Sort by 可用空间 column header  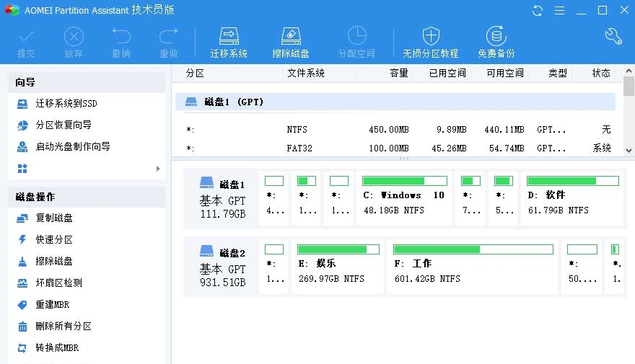click(x=505, y=74)
